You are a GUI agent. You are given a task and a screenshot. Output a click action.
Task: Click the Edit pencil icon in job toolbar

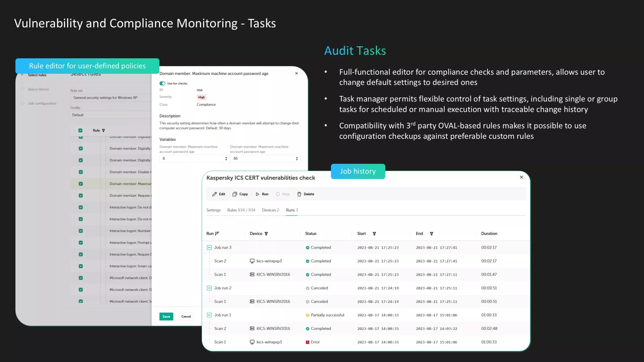214,194
